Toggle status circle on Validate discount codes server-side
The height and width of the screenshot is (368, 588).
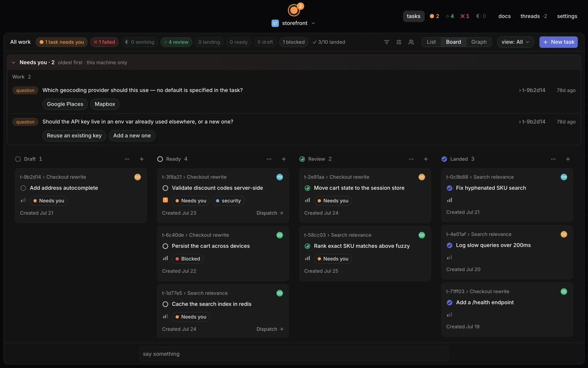pyautogui.click(x=165, y=188)
